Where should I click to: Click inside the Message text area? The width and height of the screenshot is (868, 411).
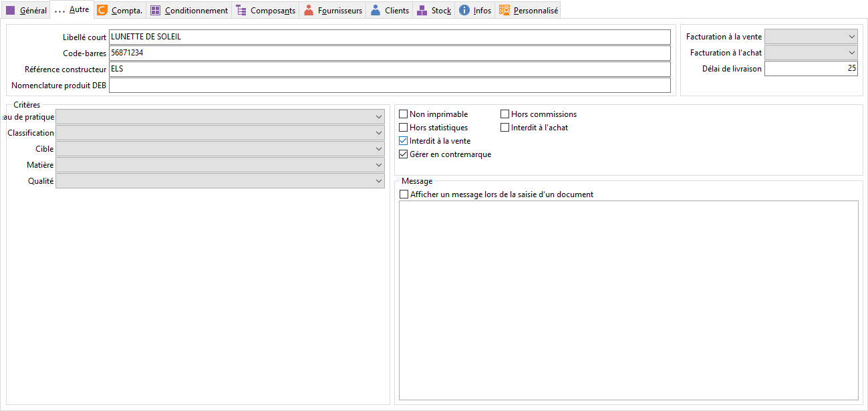coord(629,300)
